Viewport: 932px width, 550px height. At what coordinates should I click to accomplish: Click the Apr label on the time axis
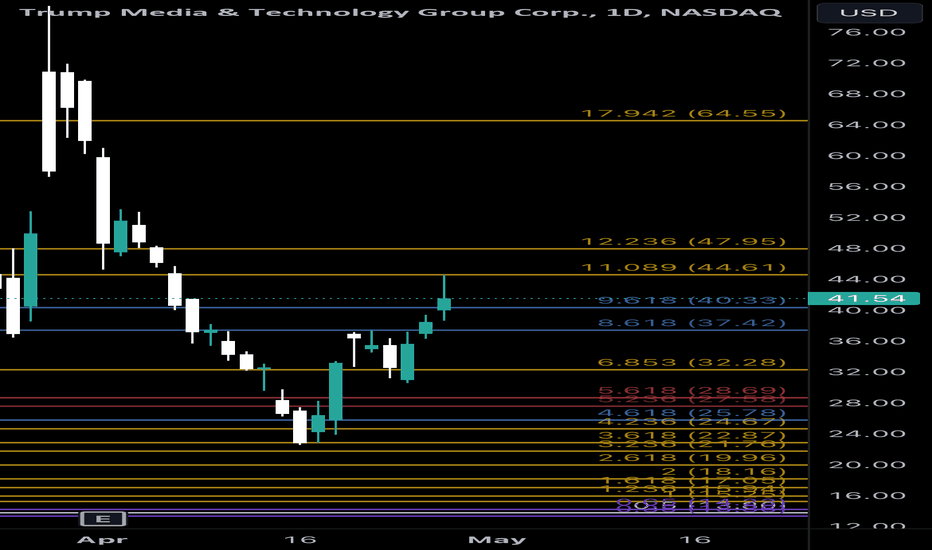(x=102, y=540)
